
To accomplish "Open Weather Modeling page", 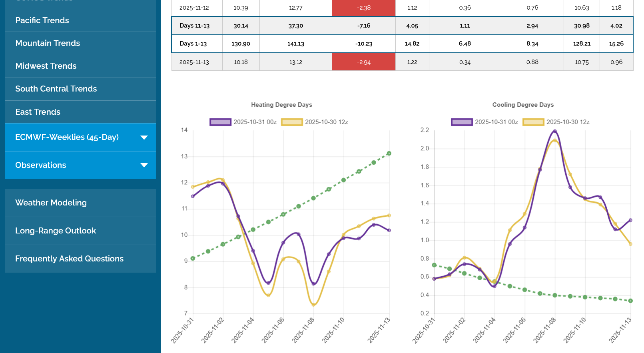I will pos(51,203).
